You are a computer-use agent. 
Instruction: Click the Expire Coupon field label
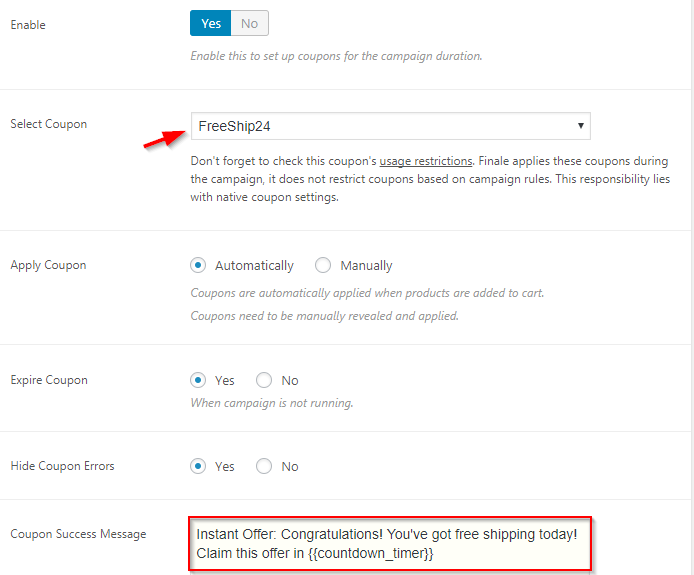pyautogui.click(x=49, y=380)
